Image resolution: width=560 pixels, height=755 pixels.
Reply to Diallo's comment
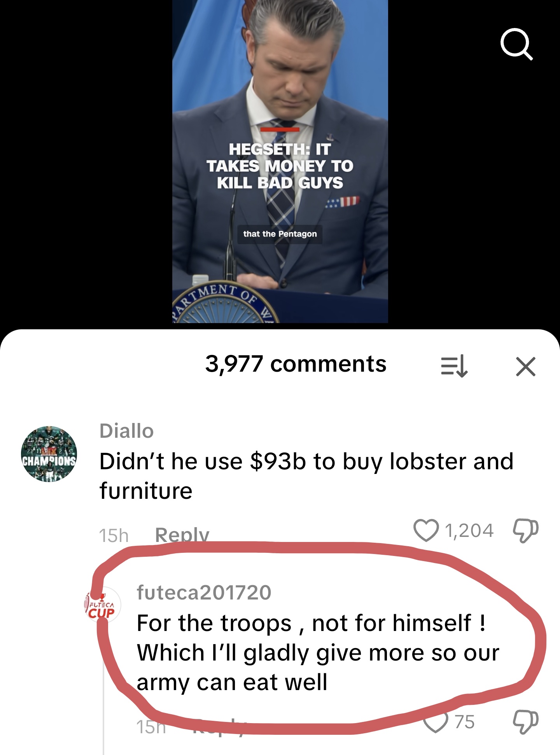[x=182, y=535]
